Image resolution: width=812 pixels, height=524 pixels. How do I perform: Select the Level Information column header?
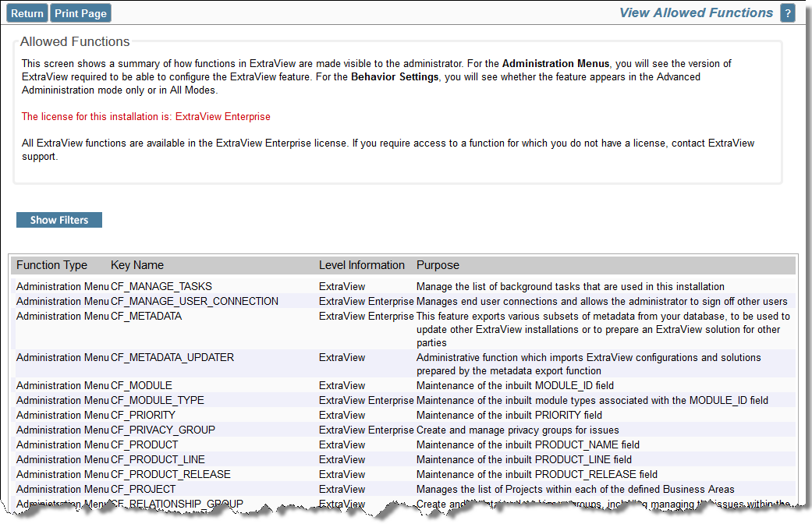pyautogui.click(x=361, y=265)
